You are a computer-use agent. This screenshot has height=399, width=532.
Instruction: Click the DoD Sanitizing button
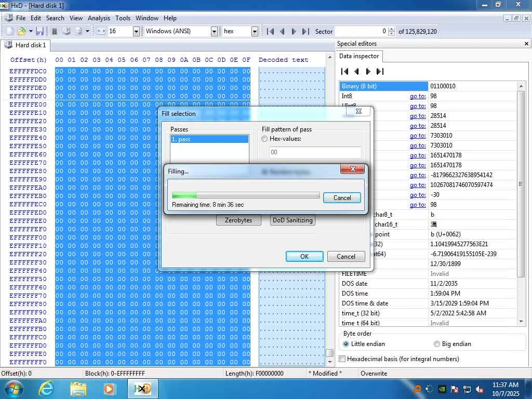click(x=292, y=220)
